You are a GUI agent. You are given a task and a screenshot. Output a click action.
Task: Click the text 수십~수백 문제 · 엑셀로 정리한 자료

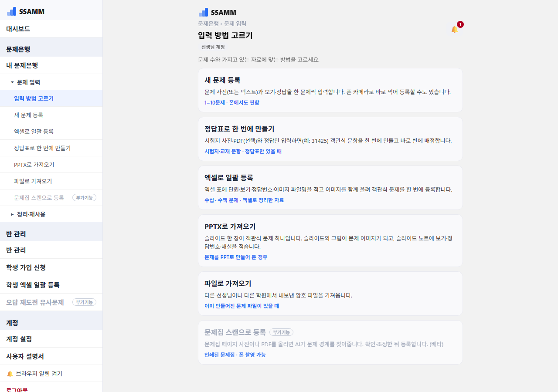point(244,200)
